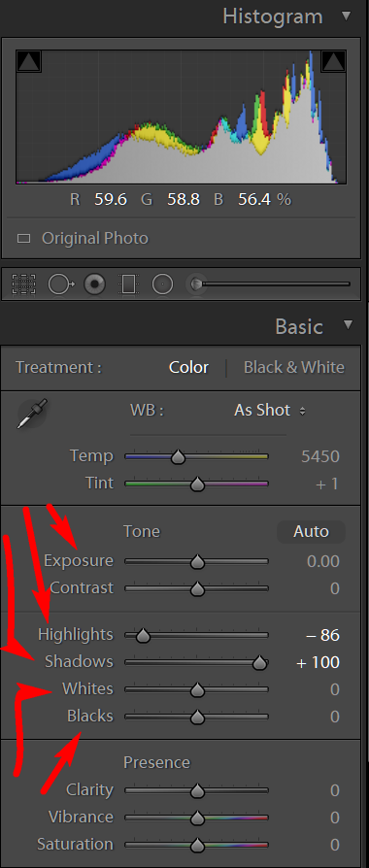Toggle highlight clipping indicator in histogram
The image size is (369, 868).
click(x=333, y=61)
